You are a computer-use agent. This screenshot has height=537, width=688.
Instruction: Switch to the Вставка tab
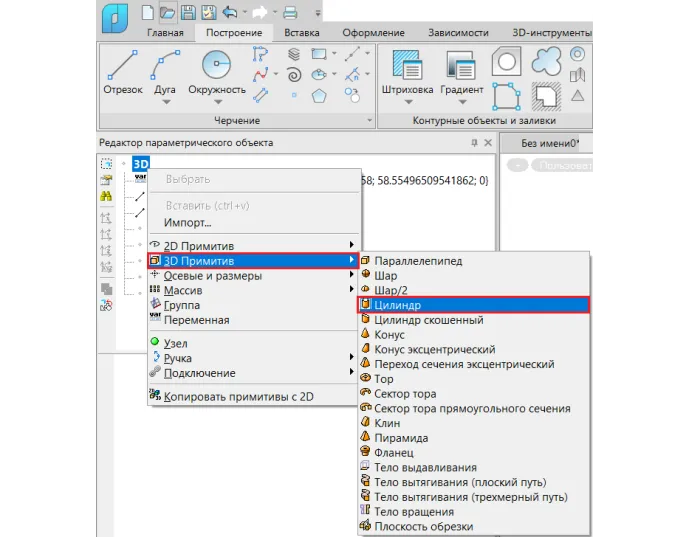point(302,33)
